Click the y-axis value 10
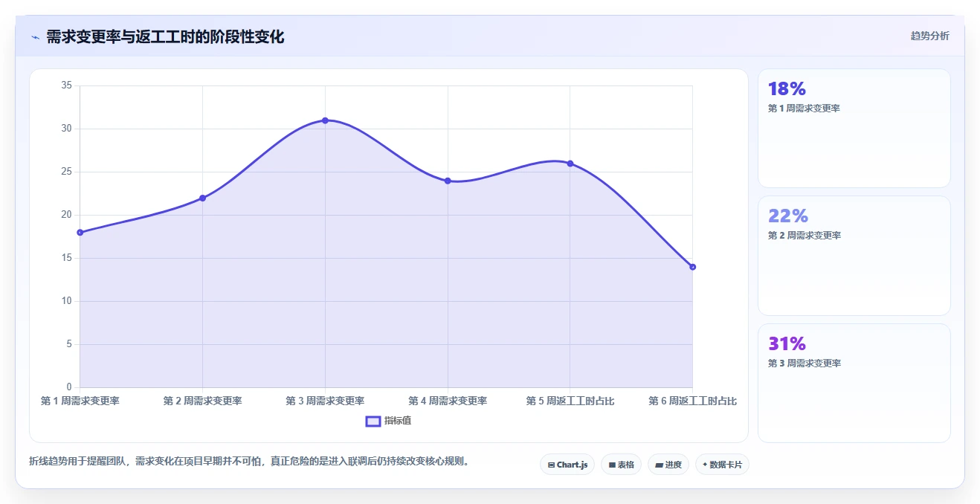This screenshot has width=980, height=504. (x=66, y=301)
